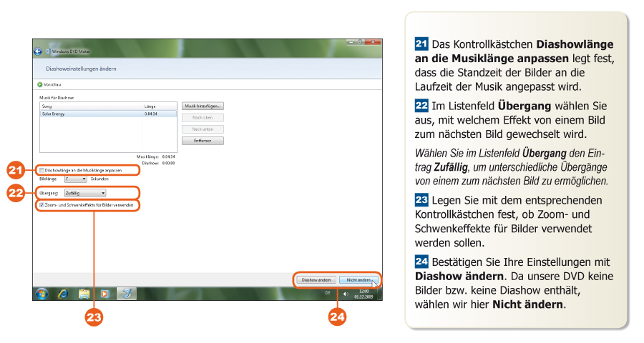Click the DE language indicator in tray
644x343 pixels.
pyautogui.click(x=328, y=293)
